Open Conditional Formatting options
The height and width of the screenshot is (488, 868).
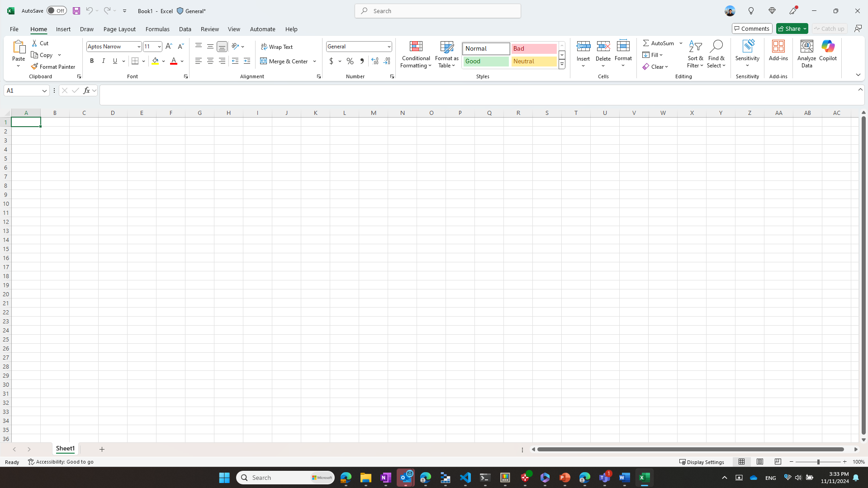click(415, 54)
